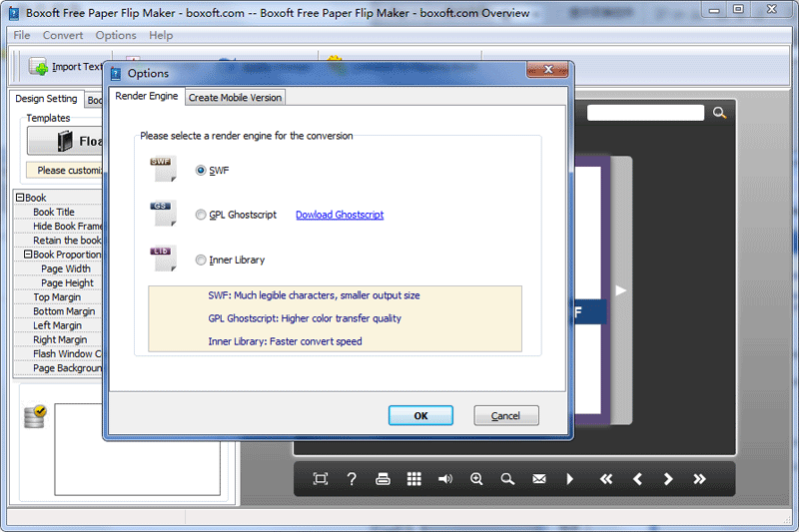
Task: Select Retain the book property row
Action: tap(58, 241)
